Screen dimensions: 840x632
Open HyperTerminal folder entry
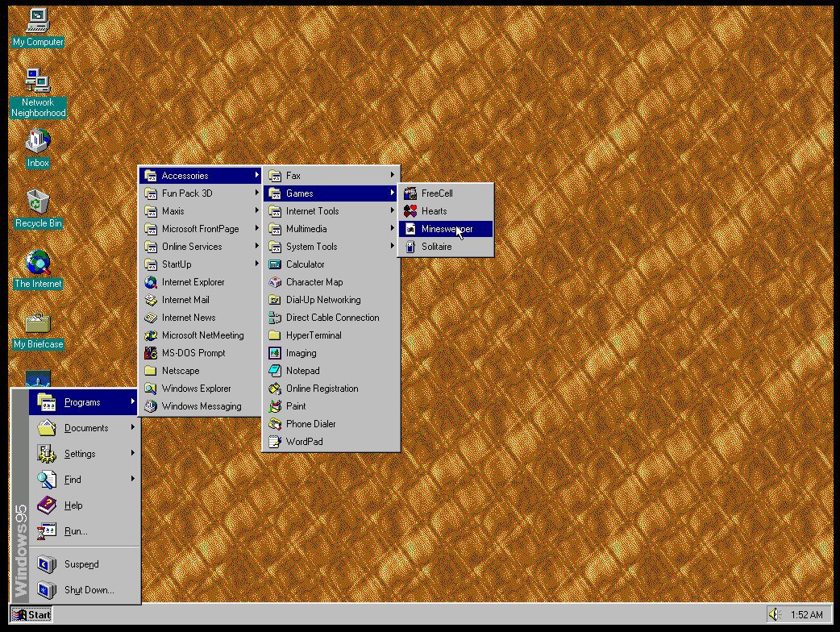331,335
